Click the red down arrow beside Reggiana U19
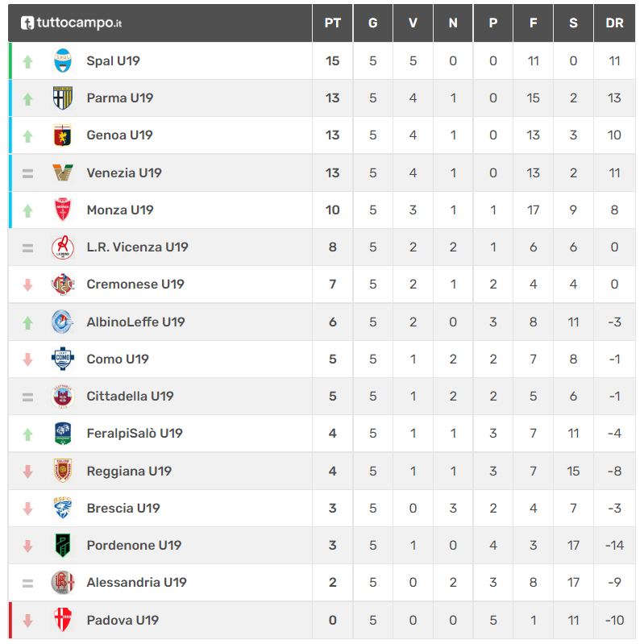This screenshot has height=644, width=644. point(28,472)
